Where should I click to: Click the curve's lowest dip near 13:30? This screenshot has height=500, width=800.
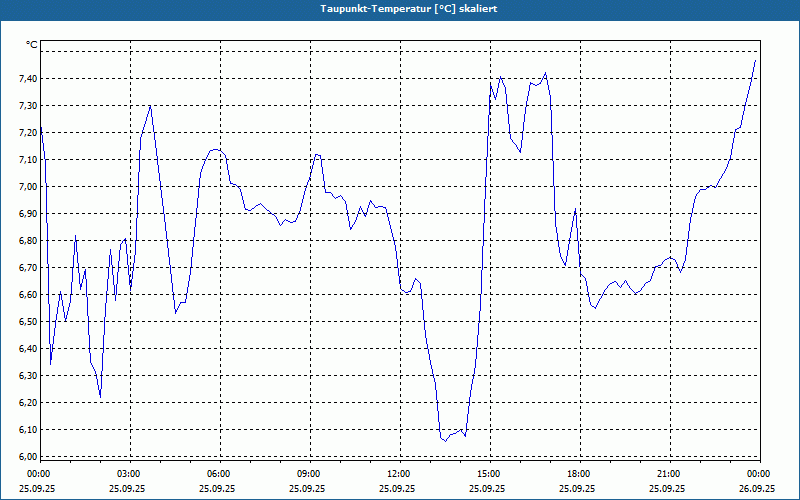tap(445, 441)
